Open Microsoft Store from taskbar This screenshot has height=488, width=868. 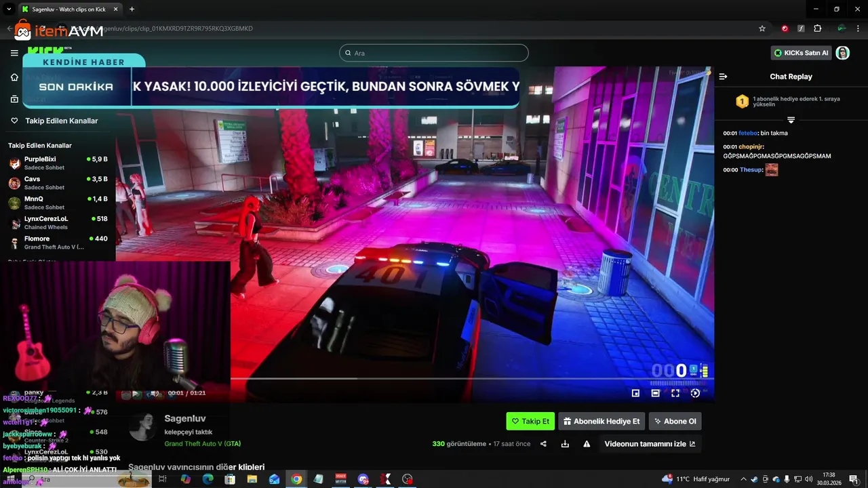230,479
